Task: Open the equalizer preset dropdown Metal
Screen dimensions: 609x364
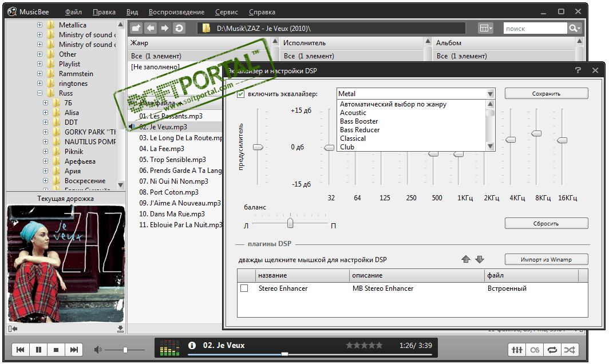Action: pyautogui.click(x=416, y=94)
